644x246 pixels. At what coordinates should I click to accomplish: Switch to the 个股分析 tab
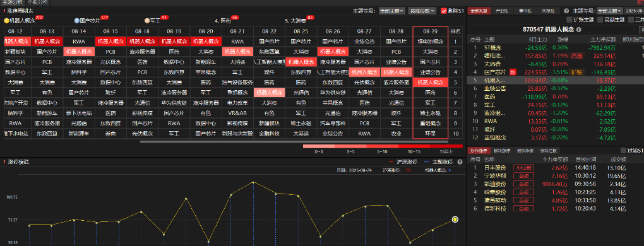coord(37,2)
